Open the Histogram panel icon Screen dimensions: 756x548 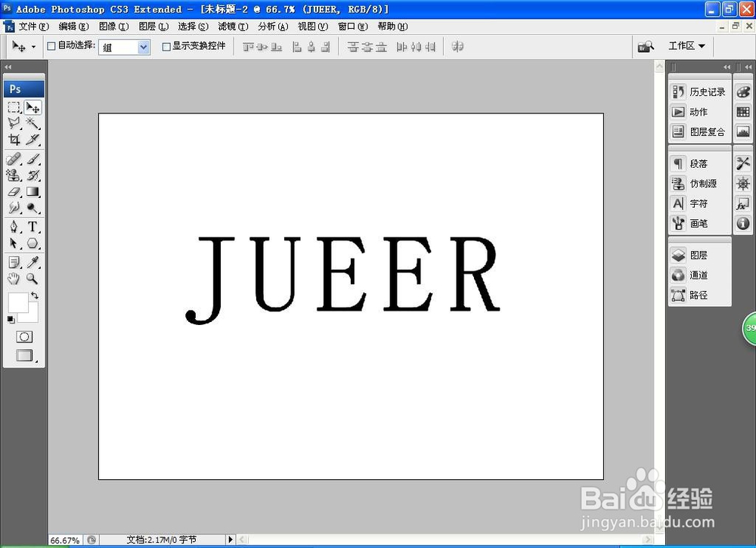[x=743, y=132]
